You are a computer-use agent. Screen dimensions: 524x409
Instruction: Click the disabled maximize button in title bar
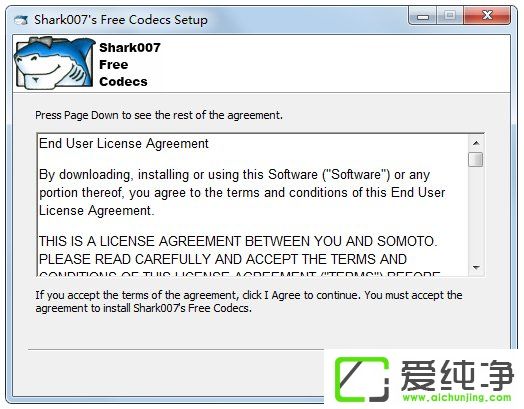pos(450,16)
